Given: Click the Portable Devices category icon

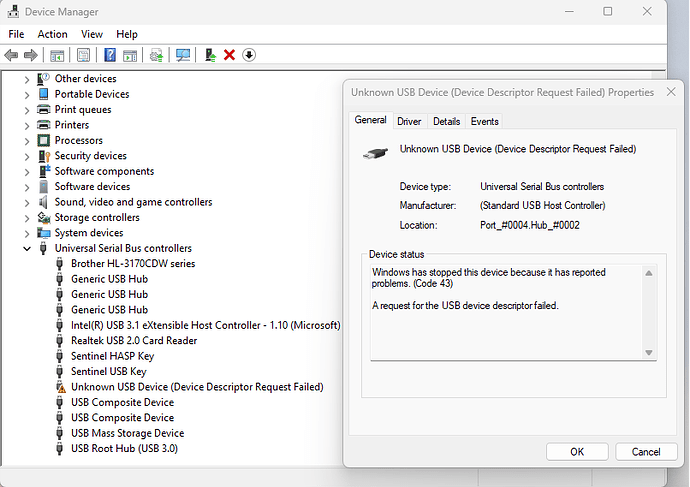Looking at the screenshot, I should 43,94.
